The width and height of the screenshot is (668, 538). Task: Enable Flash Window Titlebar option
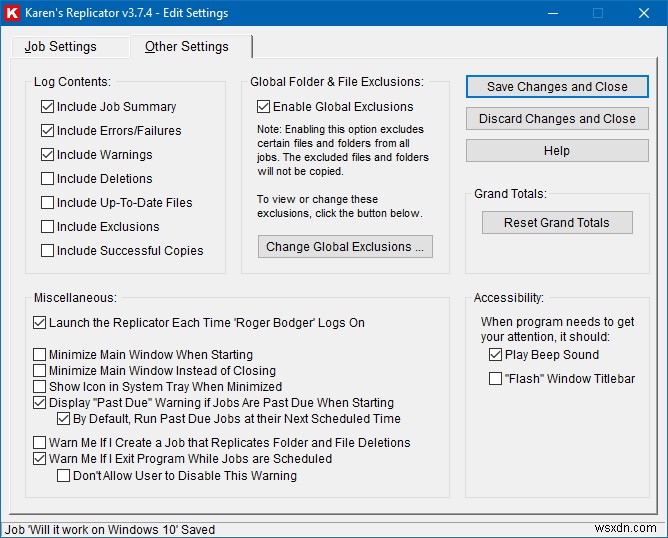click(495, 378)
